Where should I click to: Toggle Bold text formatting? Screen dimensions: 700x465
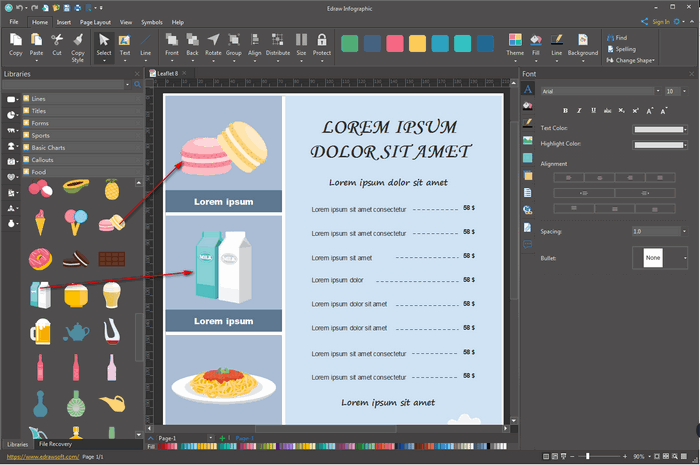(x=565, y=110)
